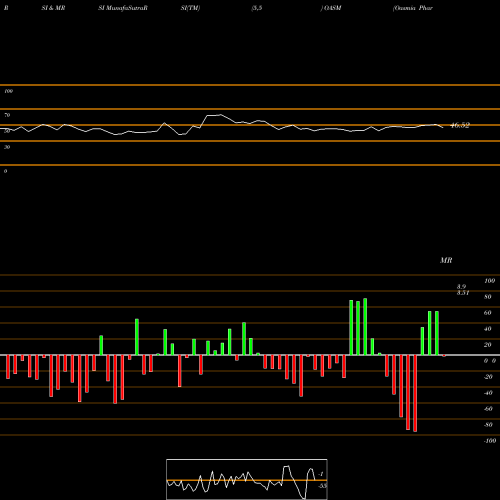The width and height of the screenshot is (500, 500).
Task: Click the 20 label on MR axis
Action: point(488,345)
